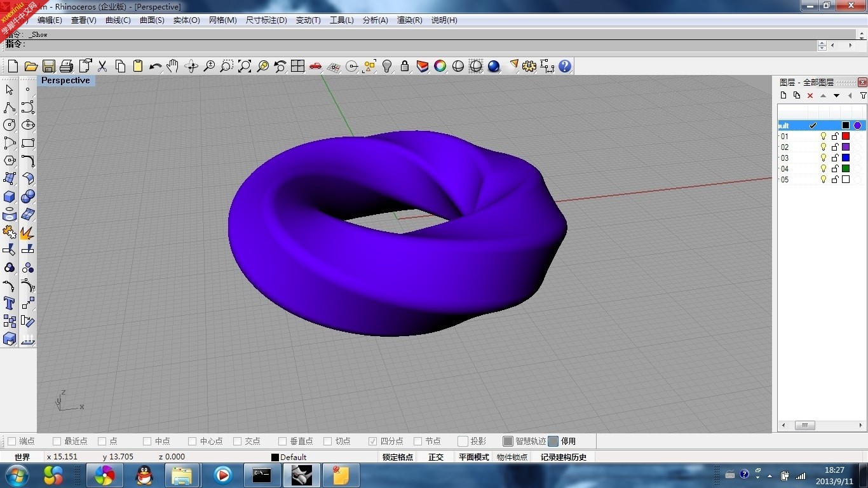This screenshot has width=868, height=488.
Task: Click the color wheel Object properties icon
Action: (x=440, y=66)
